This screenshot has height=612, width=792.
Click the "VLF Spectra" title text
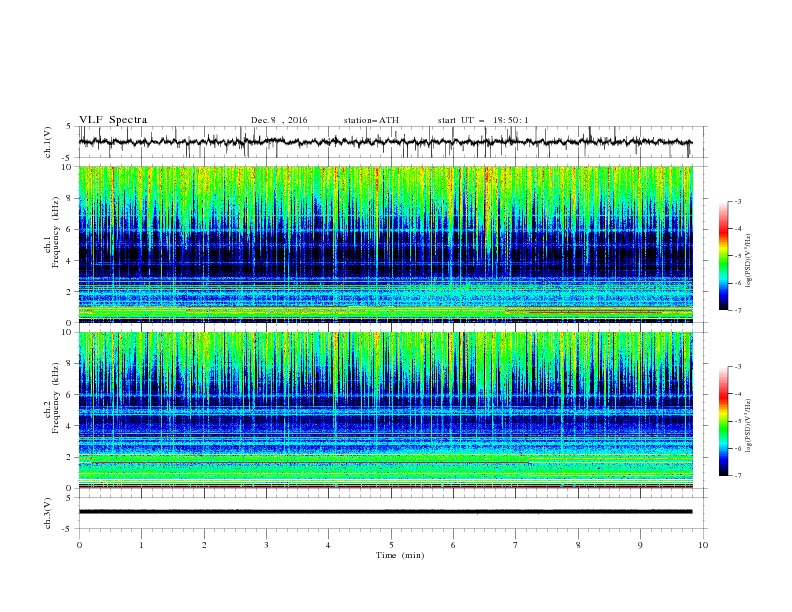point(113,120)
